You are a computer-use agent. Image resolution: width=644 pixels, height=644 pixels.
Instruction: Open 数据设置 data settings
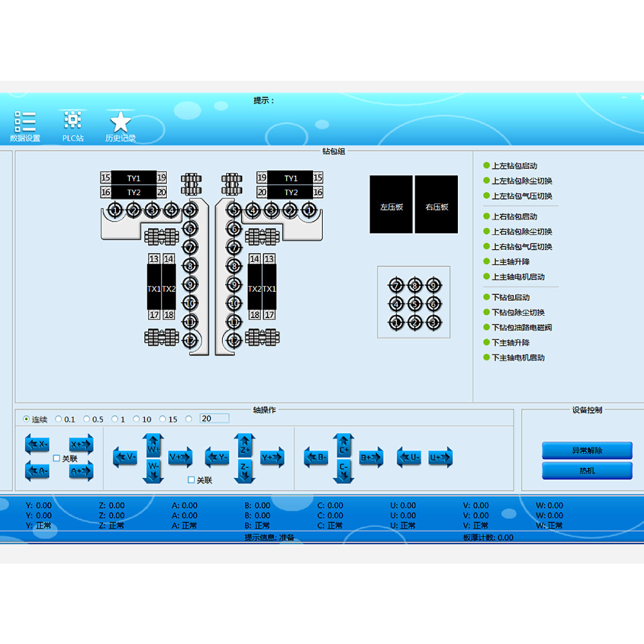[x=25, y=126]
